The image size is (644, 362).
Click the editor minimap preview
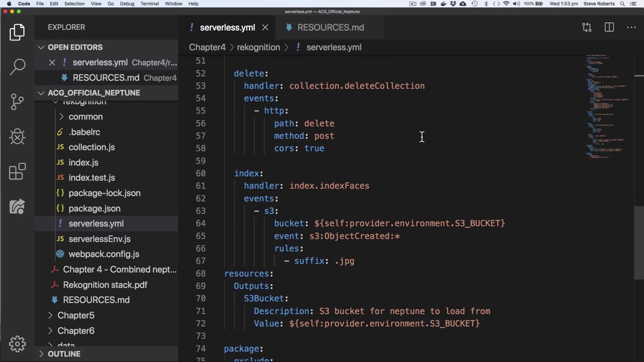tap(606, 106)
